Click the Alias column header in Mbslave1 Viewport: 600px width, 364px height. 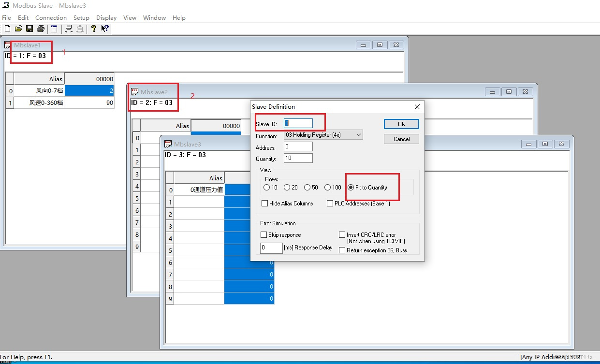coord(39,79)
